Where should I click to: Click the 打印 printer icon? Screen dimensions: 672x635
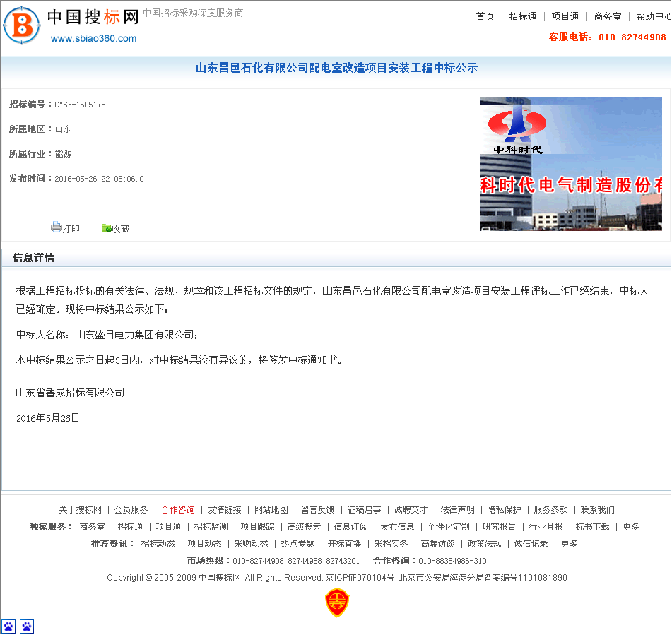pyautogui.click(x=56, y=227)
